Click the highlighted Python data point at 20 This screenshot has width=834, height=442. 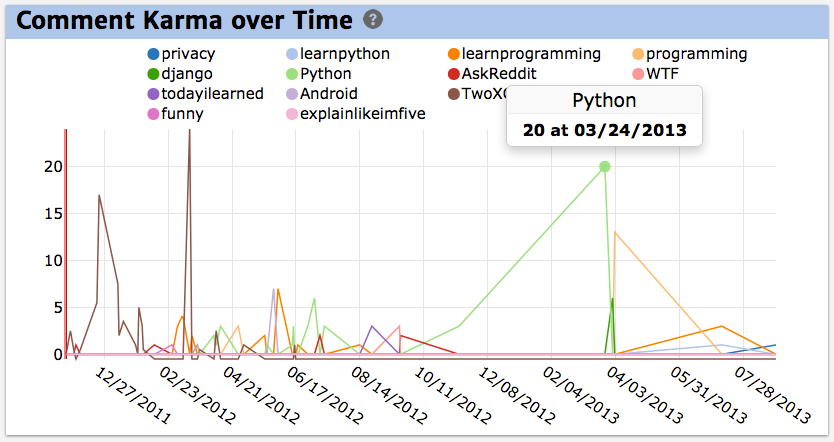[605, 167]
